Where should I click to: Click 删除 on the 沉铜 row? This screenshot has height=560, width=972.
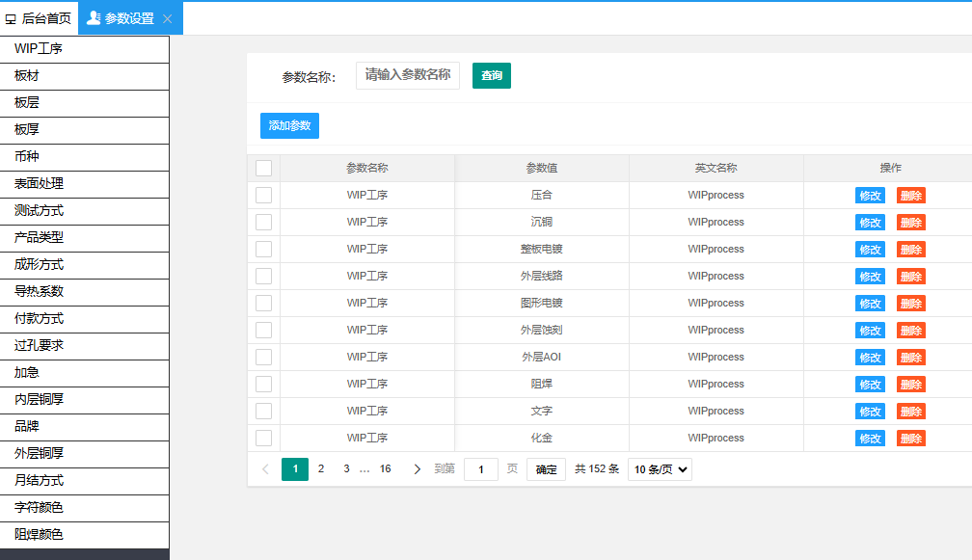909,222
